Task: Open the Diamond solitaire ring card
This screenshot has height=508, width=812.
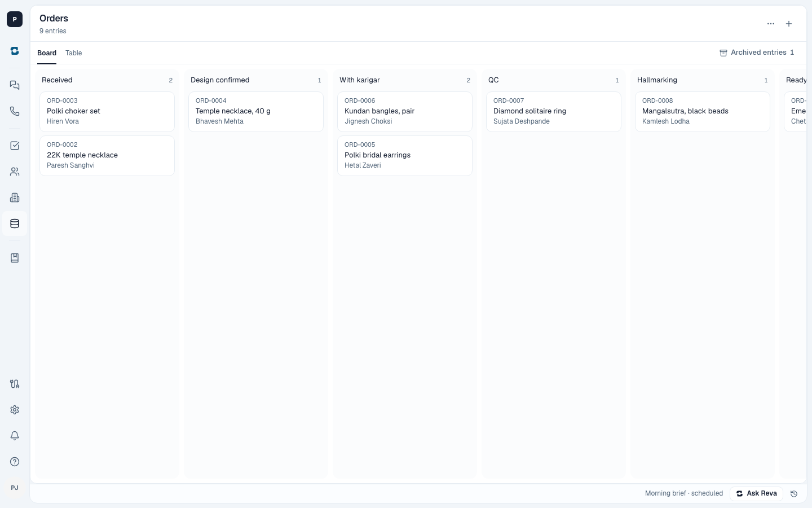Action: pyautogui.click(x=554, y=112)
